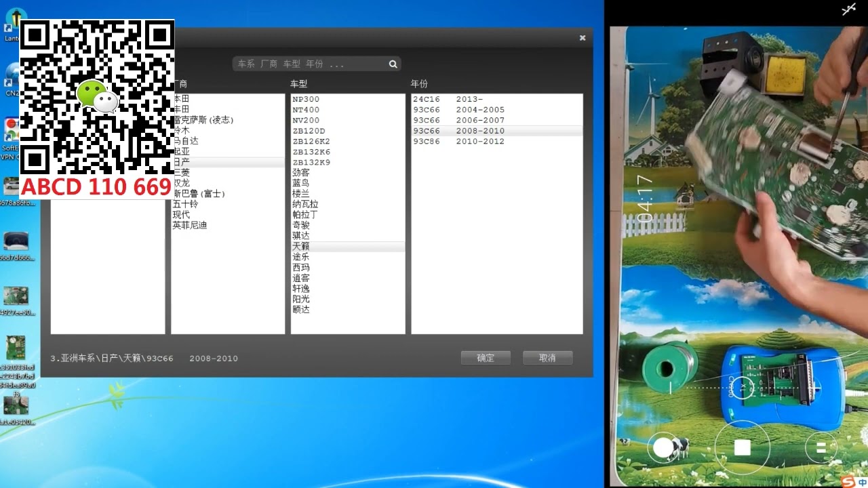Open desktop file 56d7d666...
Screen dimensions: 868x488
click(16, 247)
